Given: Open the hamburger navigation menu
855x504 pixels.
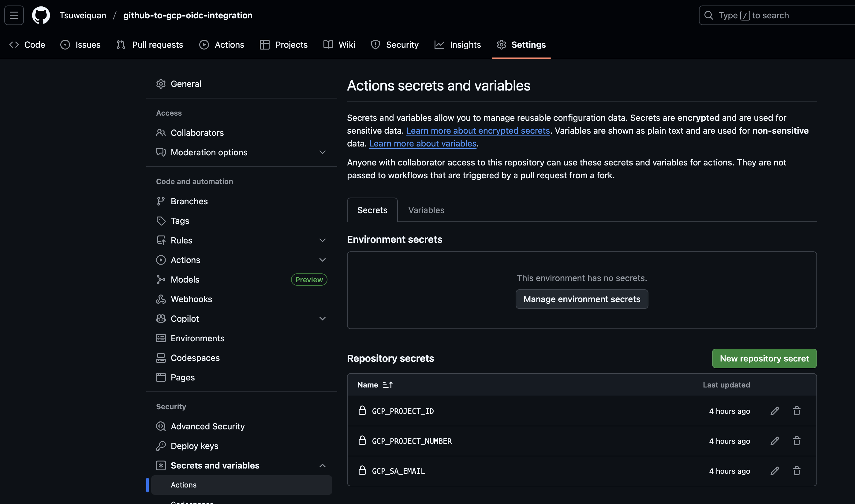Looking at the screenshot, I should point(14,15).
